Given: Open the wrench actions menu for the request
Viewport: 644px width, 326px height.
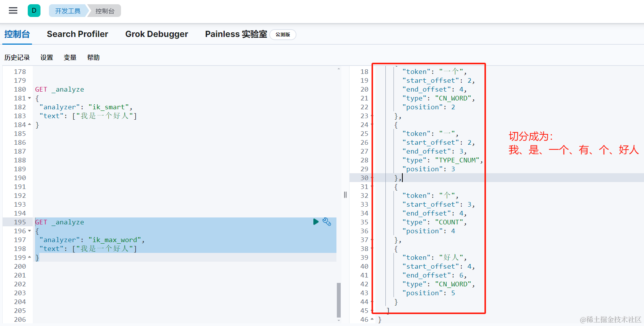Looking at the screenshot, I should click(327, 222).
